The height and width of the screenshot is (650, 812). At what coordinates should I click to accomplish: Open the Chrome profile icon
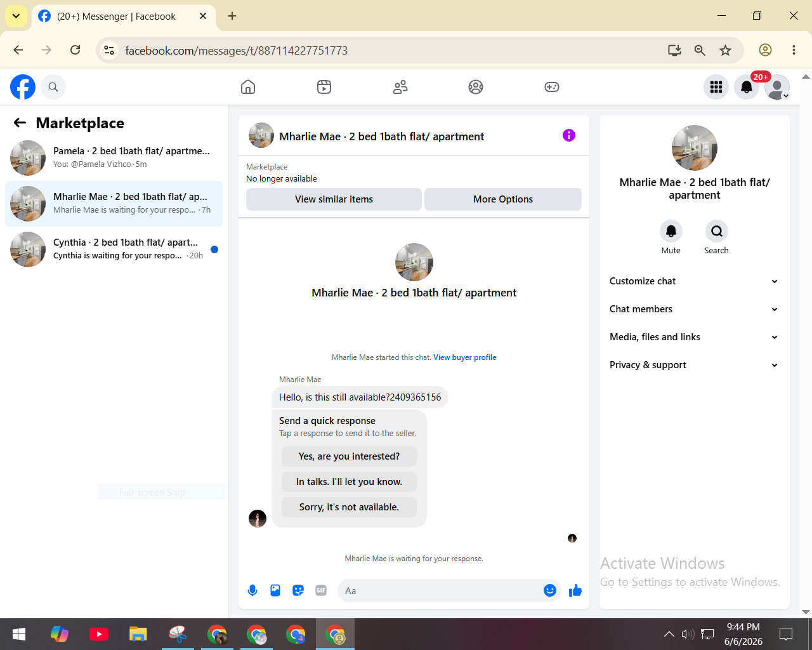(x=766, y=50)
